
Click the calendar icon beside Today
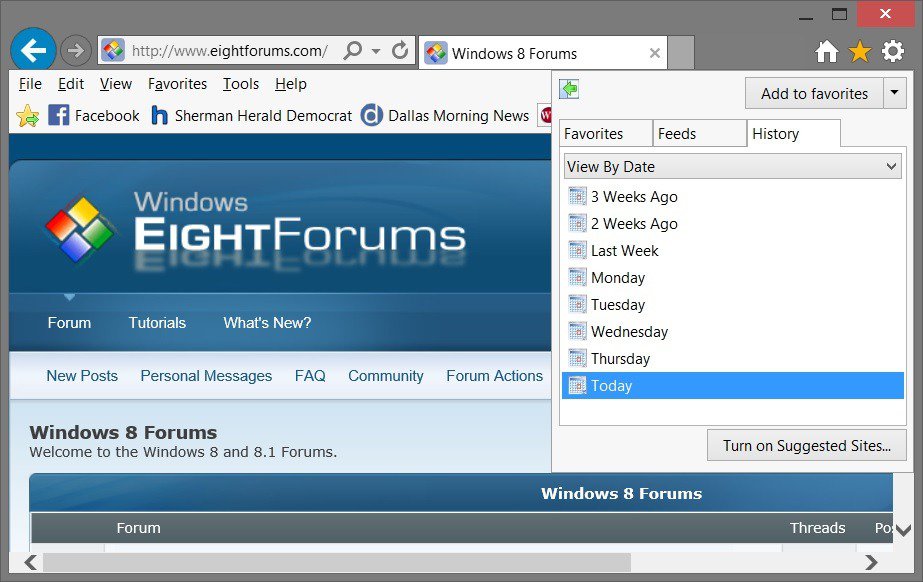coord(577,385)
